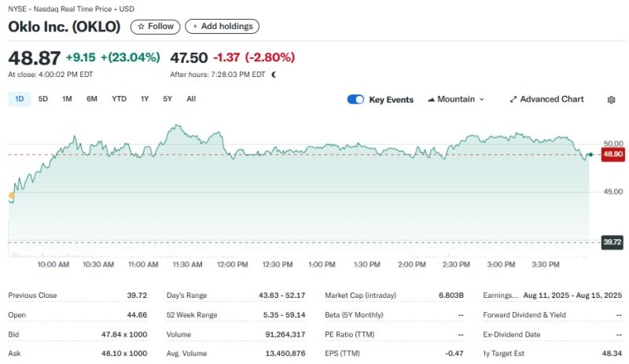This screenshot has width=629, height=364.
Task: Expand the Mountain chart type dropdown
Action: point(456,100)
